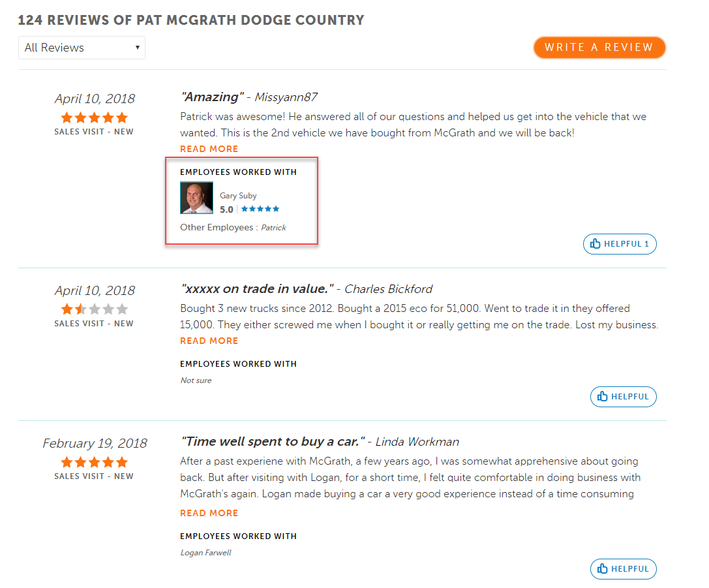Click the Write a Review button
This screenshot has height=588, width=709.
pyautogui.click(x=599, y=47)
